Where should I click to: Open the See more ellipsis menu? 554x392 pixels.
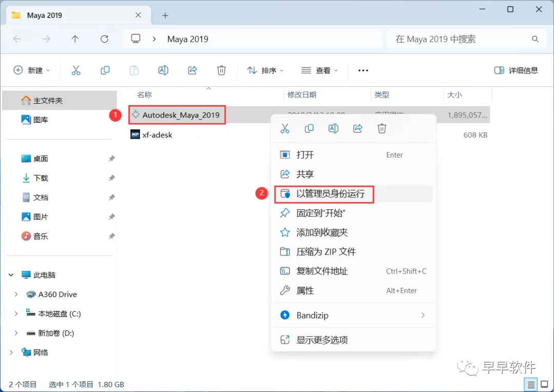(363, 70)
